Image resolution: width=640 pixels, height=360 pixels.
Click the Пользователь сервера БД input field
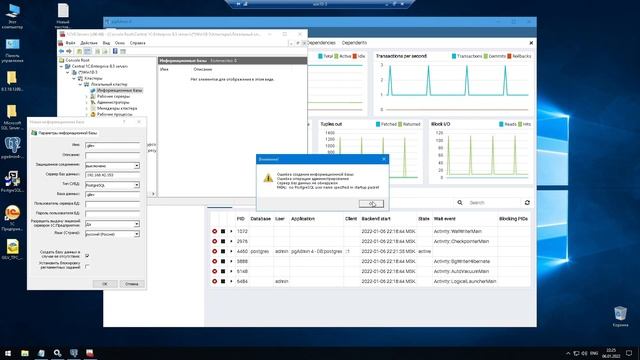(112, 204)
